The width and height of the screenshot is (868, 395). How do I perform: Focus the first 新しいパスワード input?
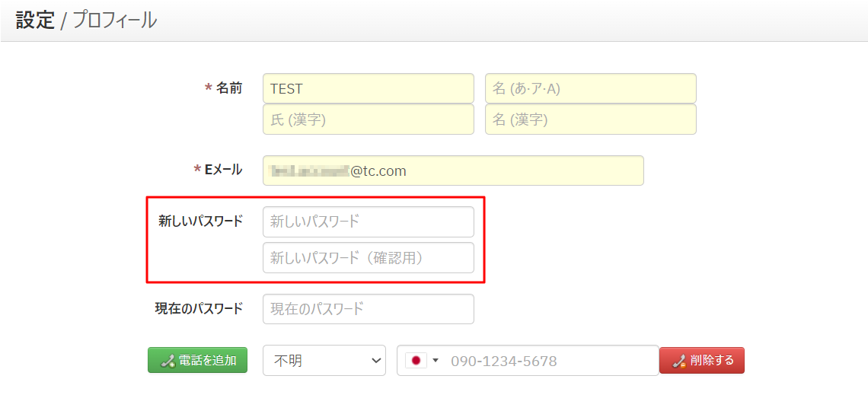coord(368,221)
